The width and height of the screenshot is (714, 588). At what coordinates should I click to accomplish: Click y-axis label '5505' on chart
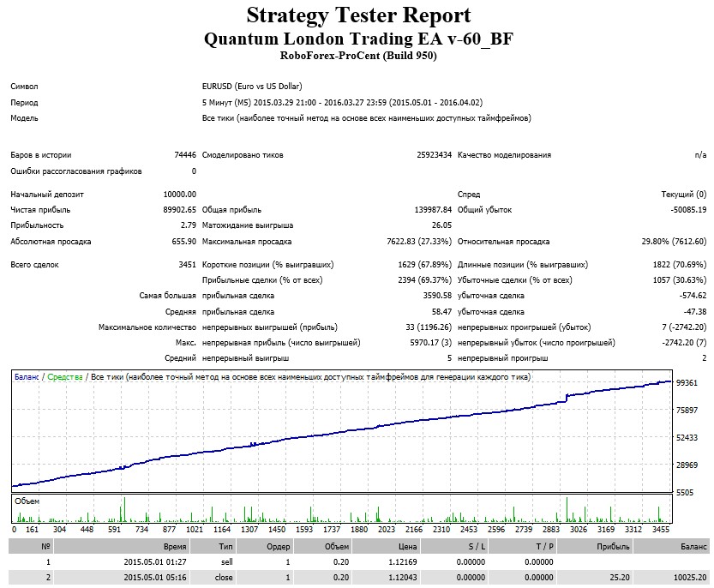pos(684,493)
